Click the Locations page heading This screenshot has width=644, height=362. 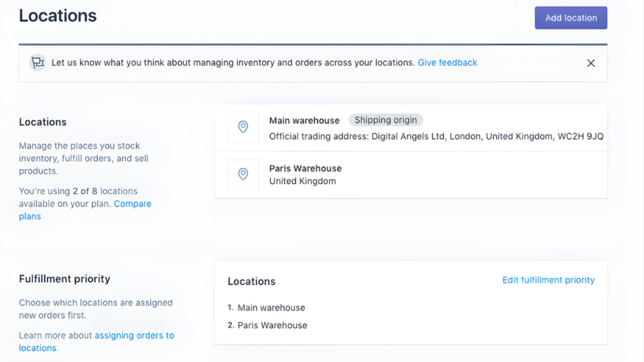(57, 15)
